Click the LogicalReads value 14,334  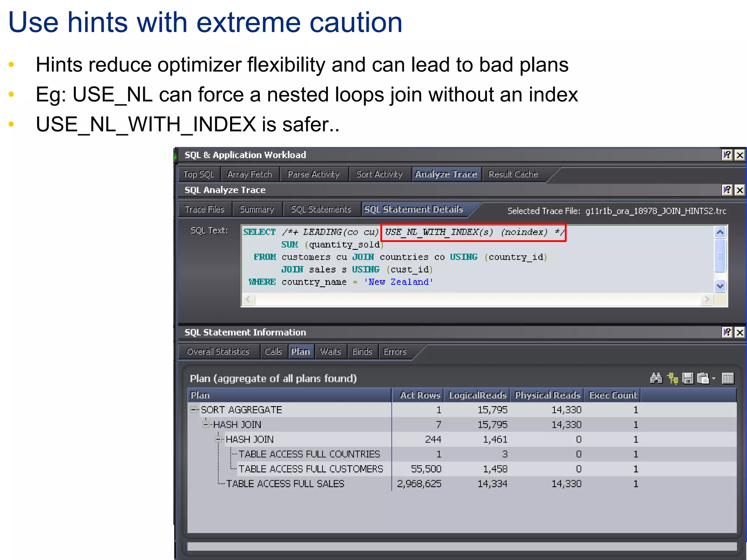pos(492,484)
